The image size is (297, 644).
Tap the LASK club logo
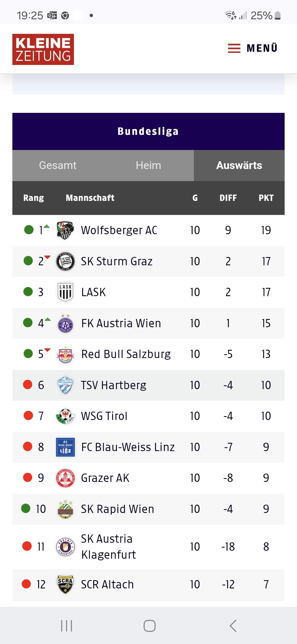tap(65, 292)
